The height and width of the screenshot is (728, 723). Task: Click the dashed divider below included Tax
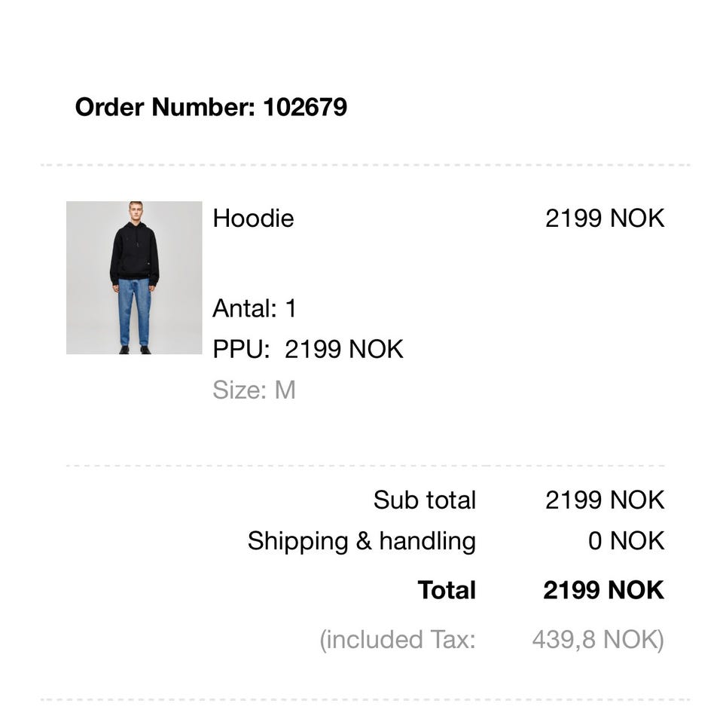pos(365,699)
